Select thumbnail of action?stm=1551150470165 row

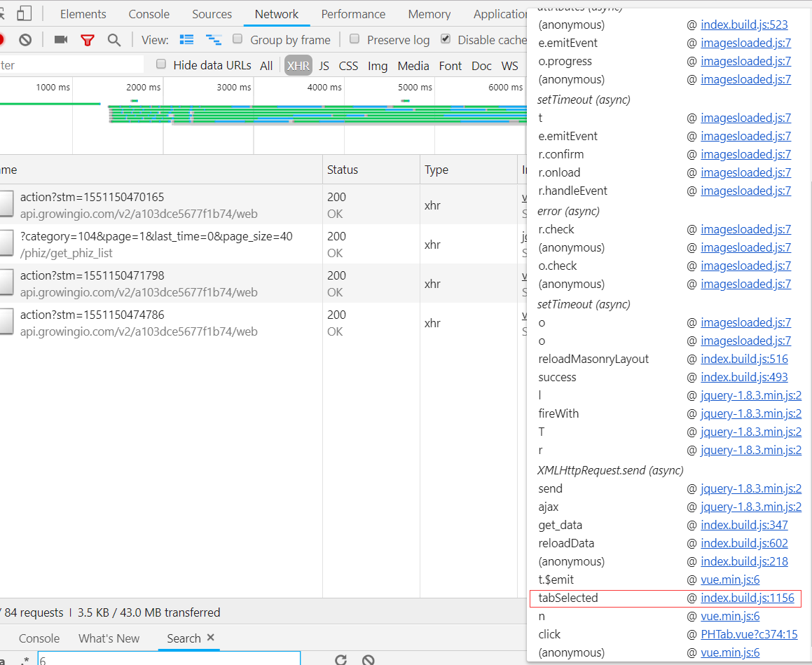(x=6, y=203)
